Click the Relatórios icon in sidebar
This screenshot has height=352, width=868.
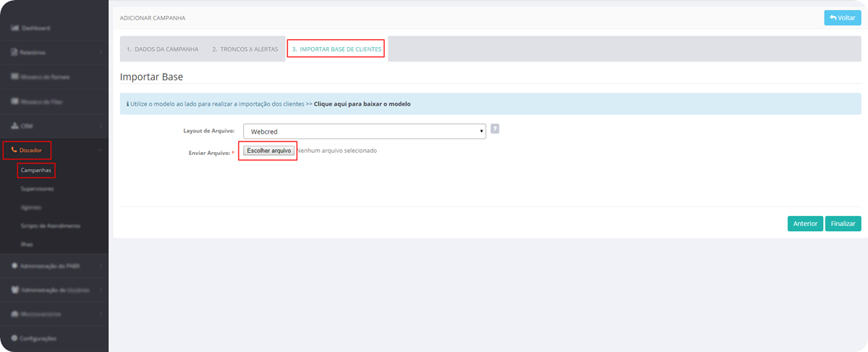point(14,53)
